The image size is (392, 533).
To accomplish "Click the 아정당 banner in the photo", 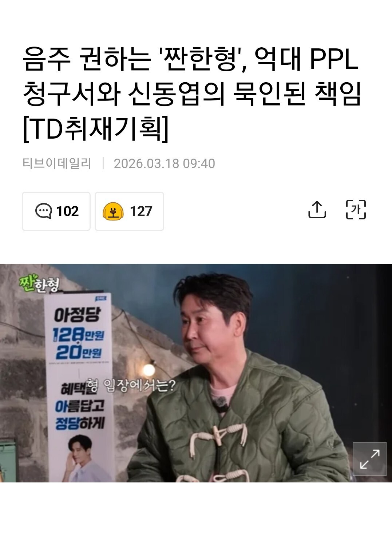I will tap(78, 388).
